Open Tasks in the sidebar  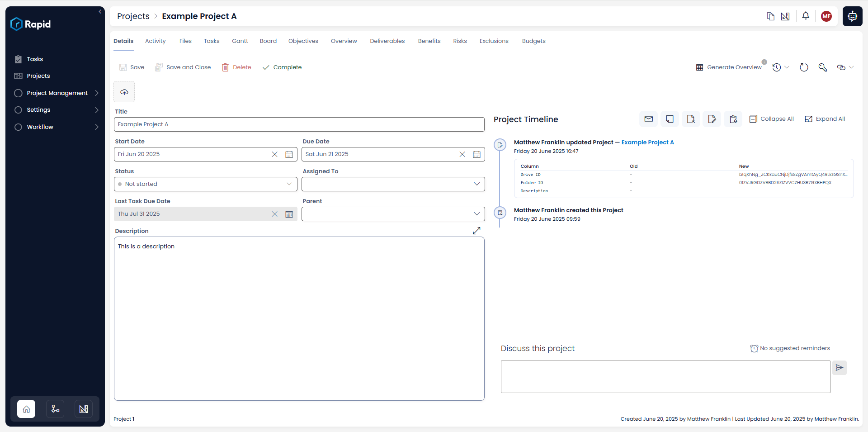pyautogui.click(x=35, y=59)
